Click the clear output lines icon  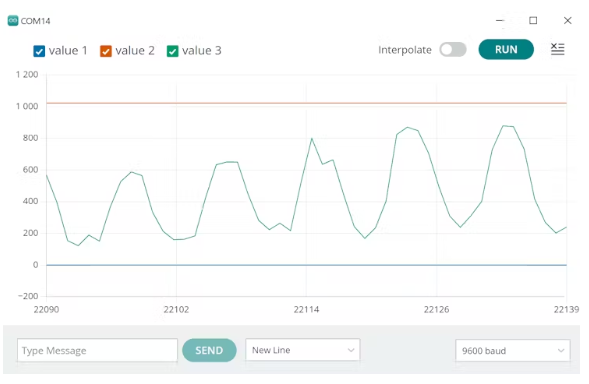click(557, 49)
